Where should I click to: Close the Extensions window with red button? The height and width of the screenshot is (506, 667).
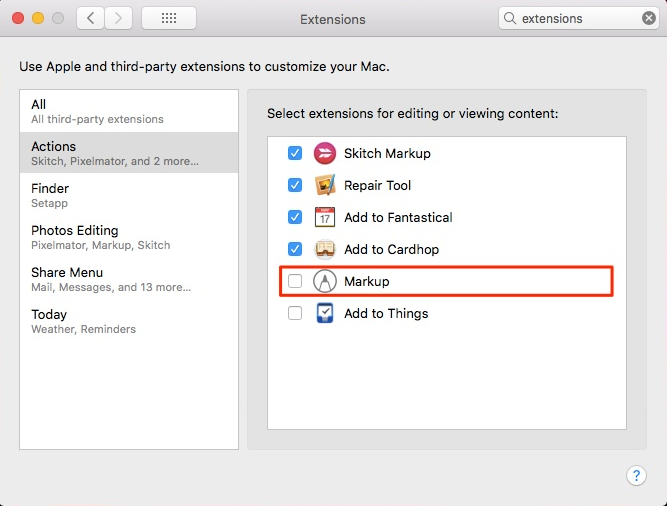18,18
